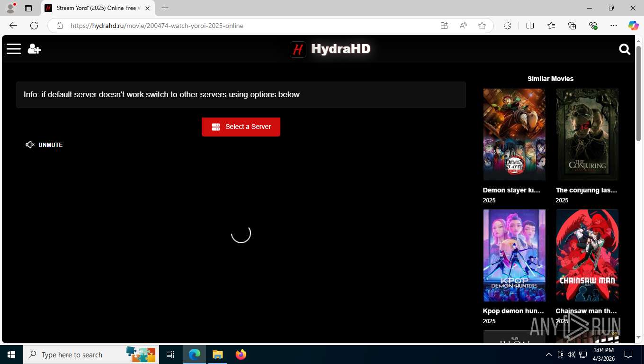This screenshot has width=644, height=364.
Task: Open browser Extensions puzzle icon
Action: [507, 26]
